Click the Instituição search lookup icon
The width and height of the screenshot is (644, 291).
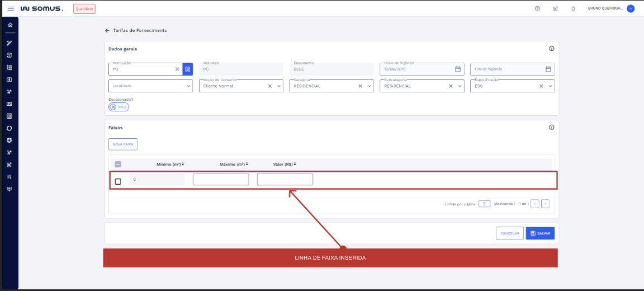coord(188,69)
